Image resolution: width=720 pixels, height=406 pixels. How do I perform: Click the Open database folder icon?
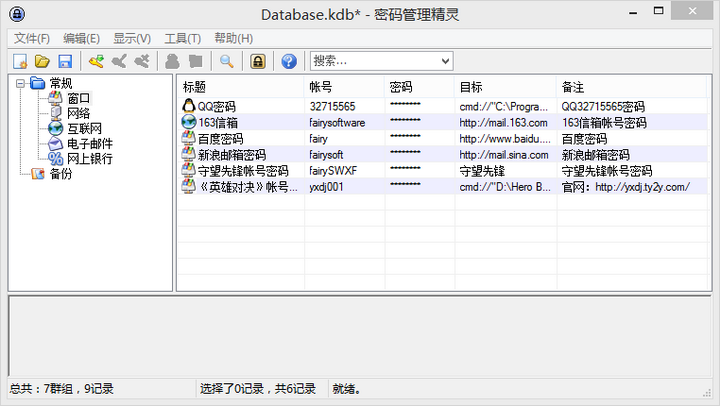(42, 61)
